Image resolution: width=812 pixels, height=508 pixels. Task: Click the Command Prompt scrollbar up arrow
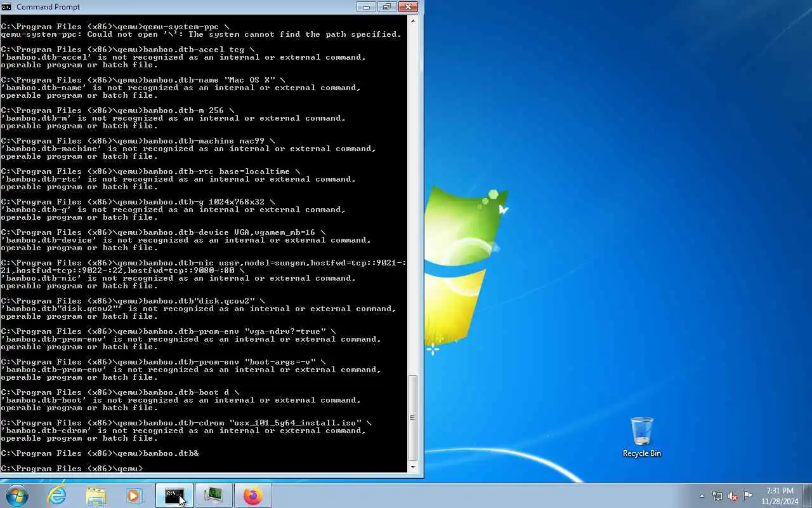tap(413, 20)
